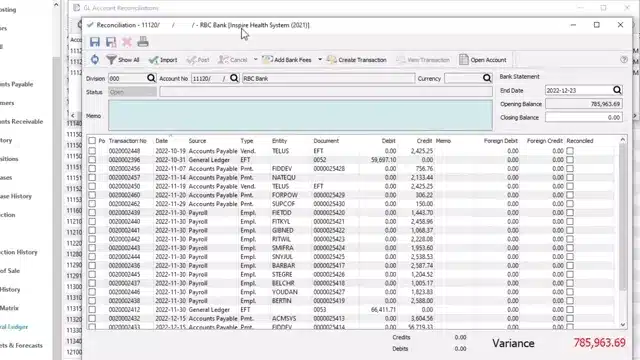Tick Reconciled checkbox for BERTIN row
The image size is (640, 360).
[x=570, y=301]
